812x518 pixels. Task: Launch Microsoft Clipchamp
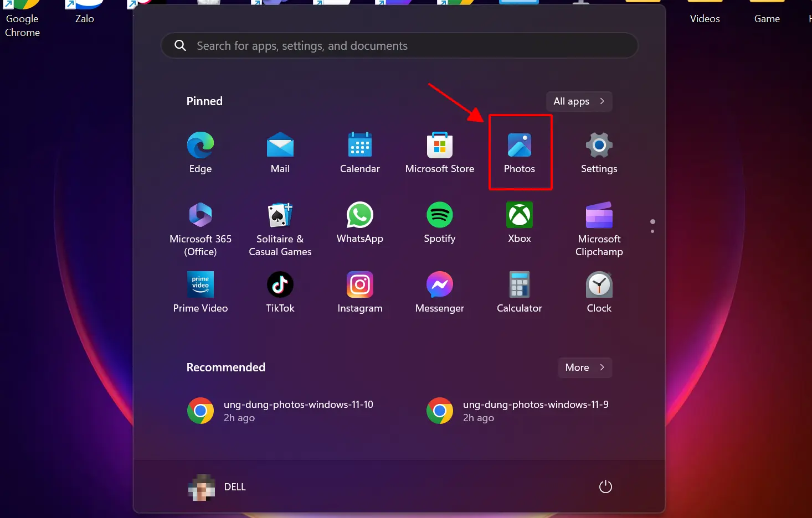[x=599, y=230]
